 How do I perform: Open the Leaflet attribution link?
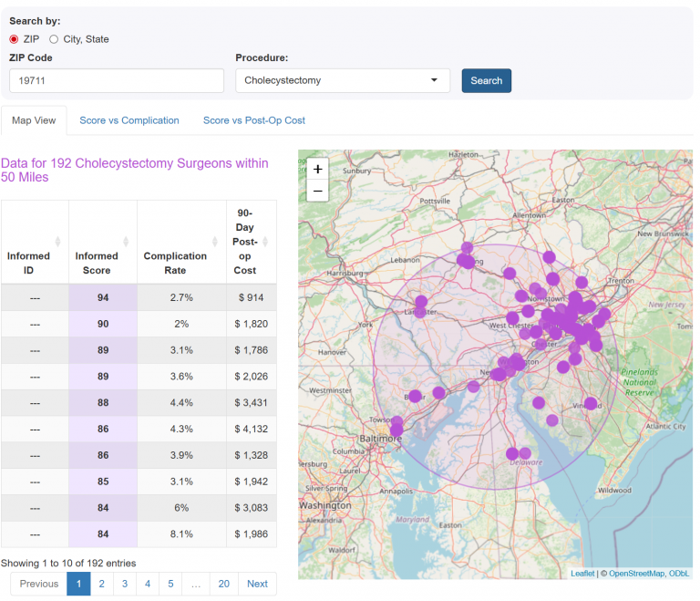coord(582,574)
